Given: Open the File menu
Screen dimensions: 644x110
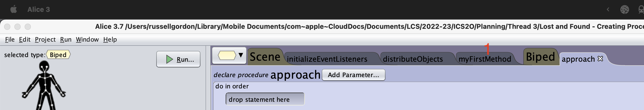Looking at the screenshot, I should pos(10,39).
